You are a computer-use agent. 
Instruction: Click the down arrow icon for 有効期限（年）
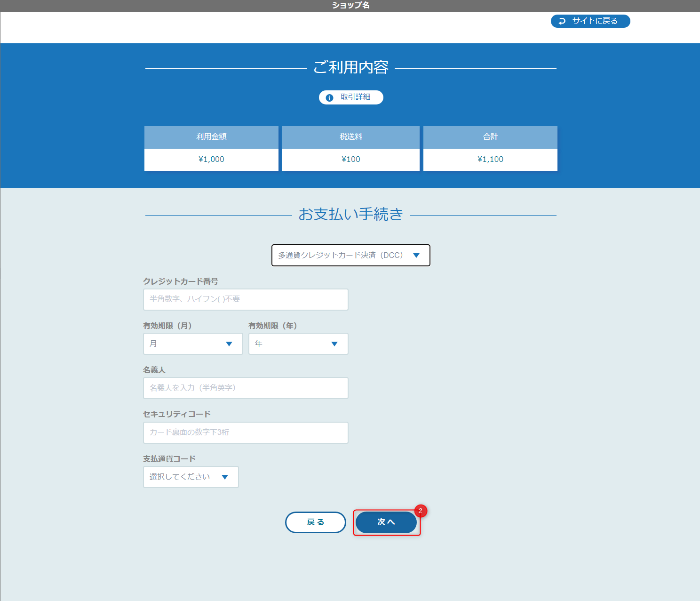click(334, 344)
